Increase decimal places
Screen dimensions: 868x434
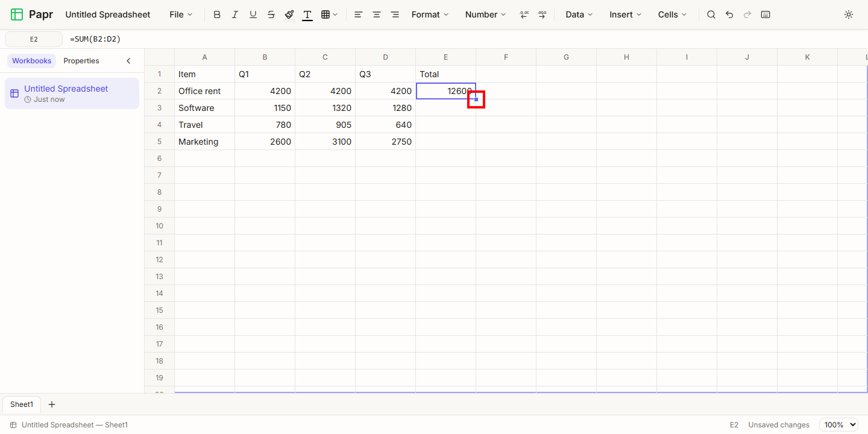542,14
